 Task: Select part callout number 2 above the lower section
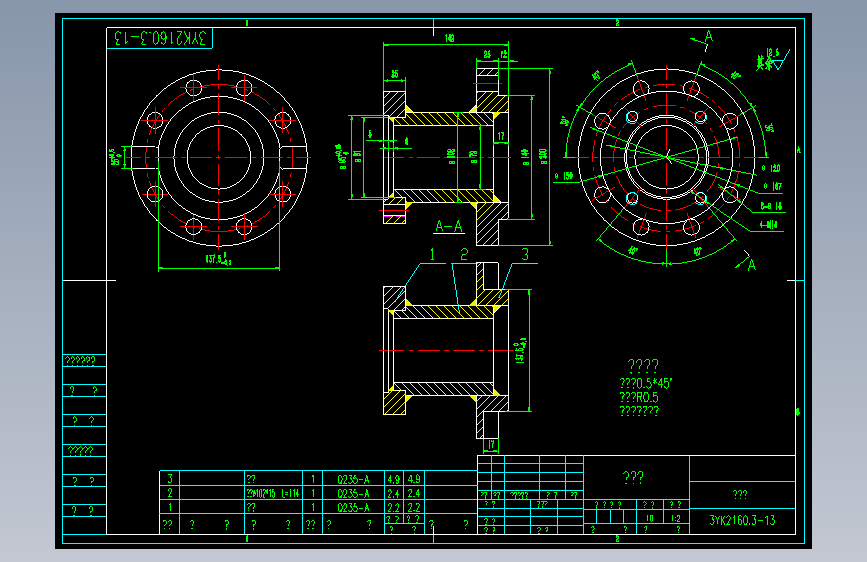coord(464,254)
